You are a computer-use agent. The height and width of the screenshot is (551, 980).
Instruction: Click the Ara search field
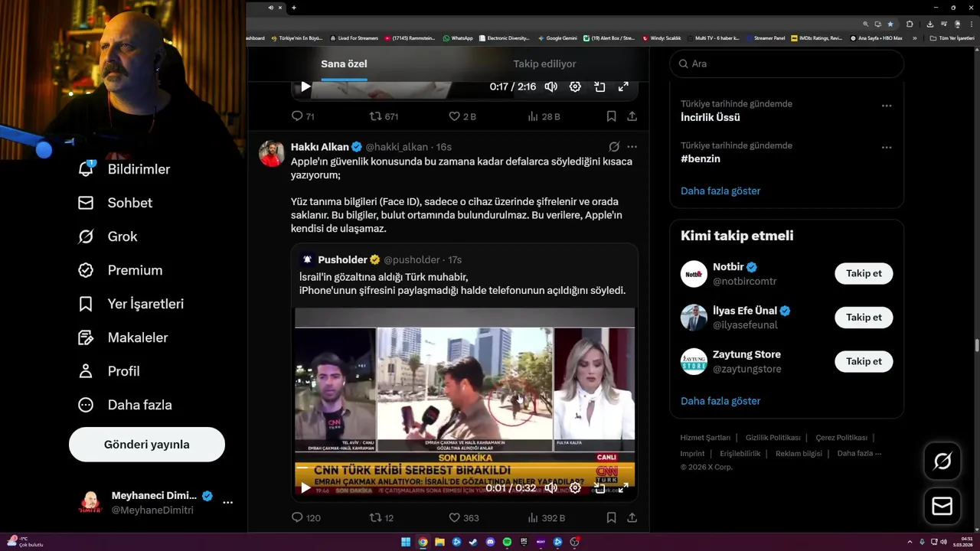click(787, 64)
